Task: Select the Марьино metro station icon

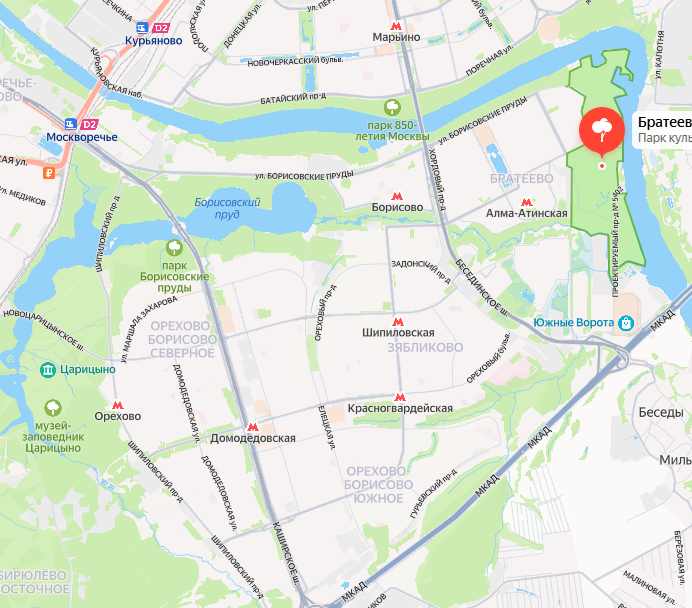Action: click(x=396, y=26)
